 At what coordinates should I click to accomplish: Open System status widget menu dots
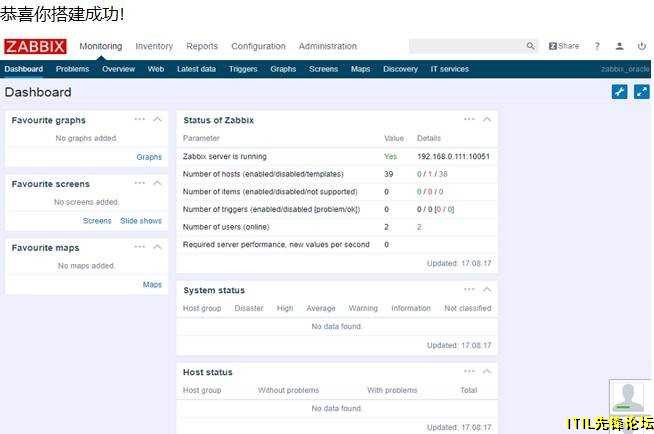469,289
